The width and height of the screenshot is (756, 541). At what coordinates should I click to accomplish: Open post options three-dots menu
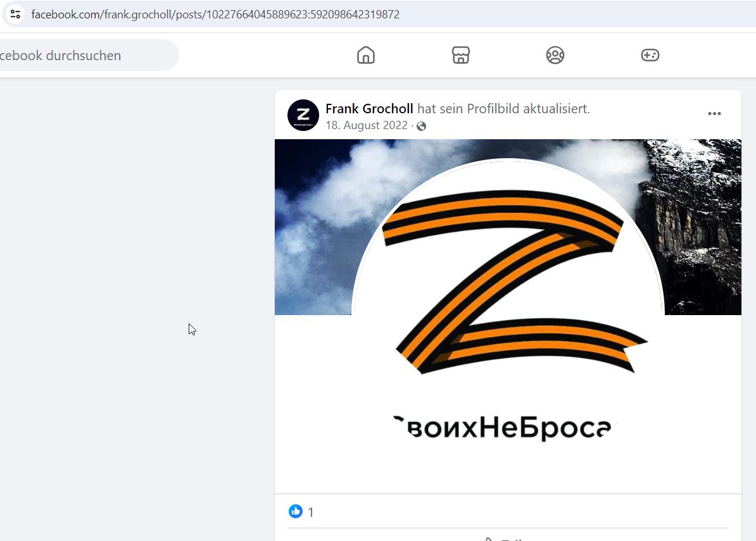714,114
